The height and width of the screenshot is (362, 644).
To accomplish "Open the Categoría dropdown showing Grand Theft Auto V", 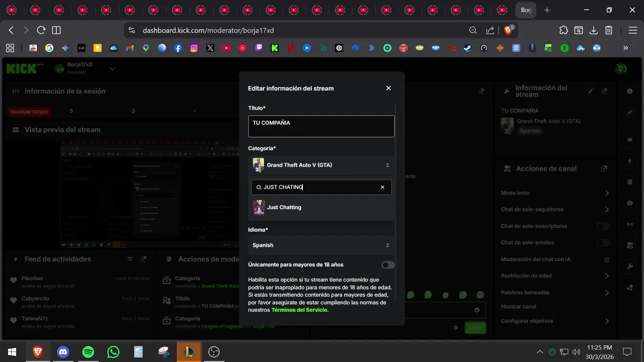I will (x=321, y=165).
